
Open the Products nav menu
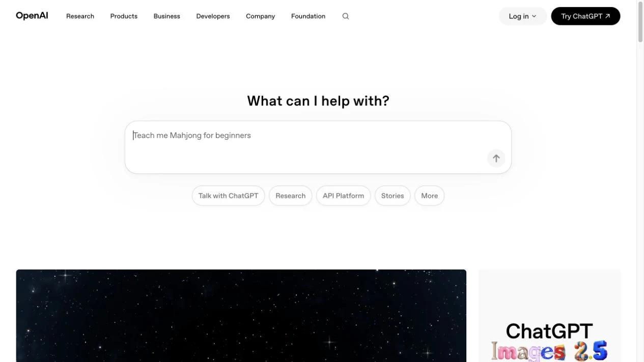click(x=124, y=16)
